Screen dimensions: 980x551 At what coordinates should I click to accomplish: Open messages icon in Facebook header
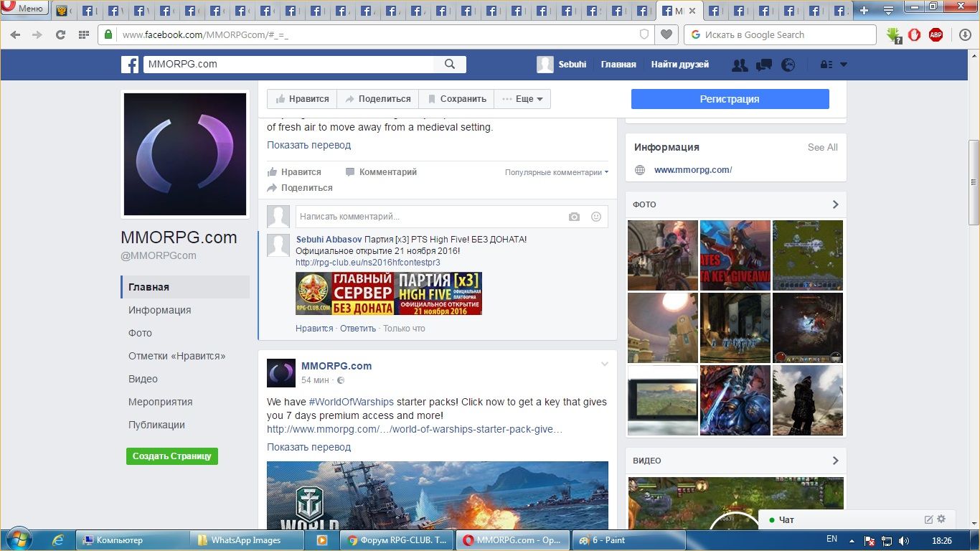coord(763,65)
